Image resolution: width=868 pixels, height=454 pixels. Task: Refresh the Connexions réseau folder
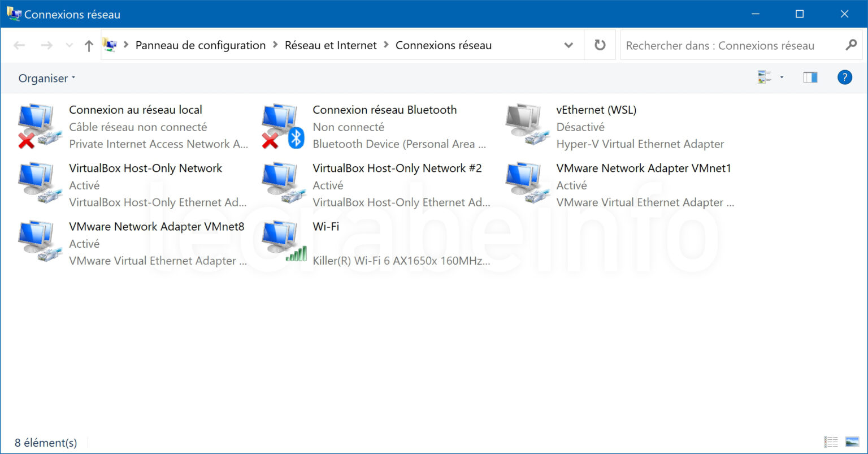pyautogui.click(x=599, y=45)
